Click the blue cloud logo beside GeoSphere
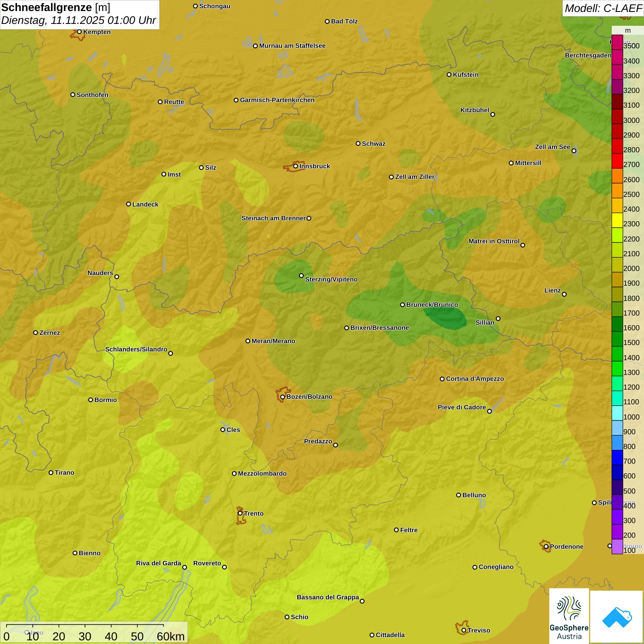The height and width of the screenshot is (644, 644). (x=617, y=617)
